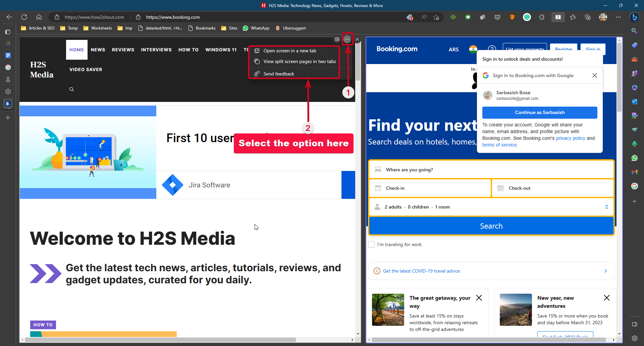Click the blue Search button
Screen dimensions: 644x346
491,226
